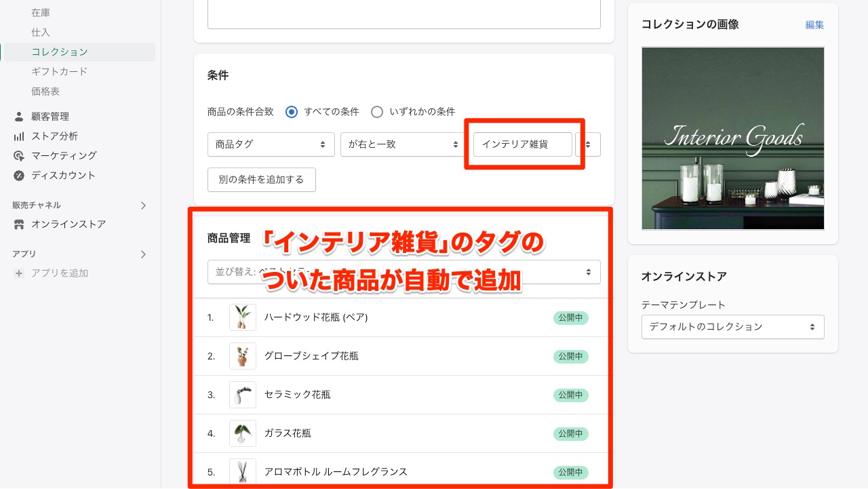Click the 公開中 badge for グローブシェイプ花瓶
The image size is (868, 489).
point(570,356)
